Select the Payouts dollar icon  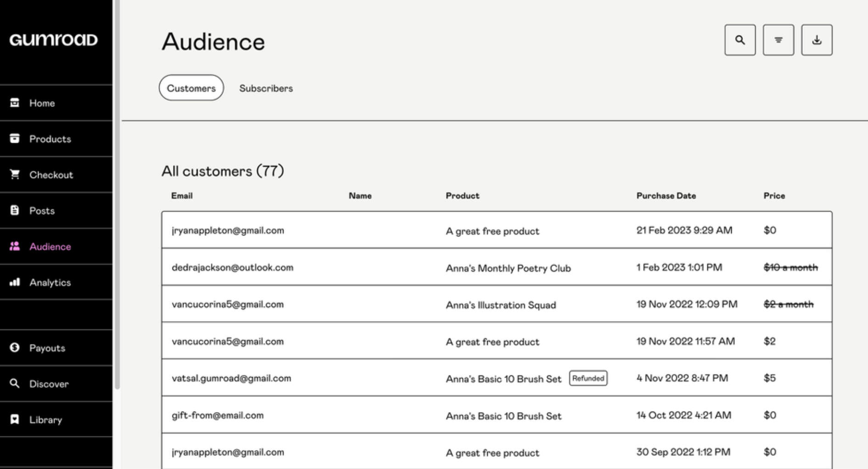pos(14,347)
